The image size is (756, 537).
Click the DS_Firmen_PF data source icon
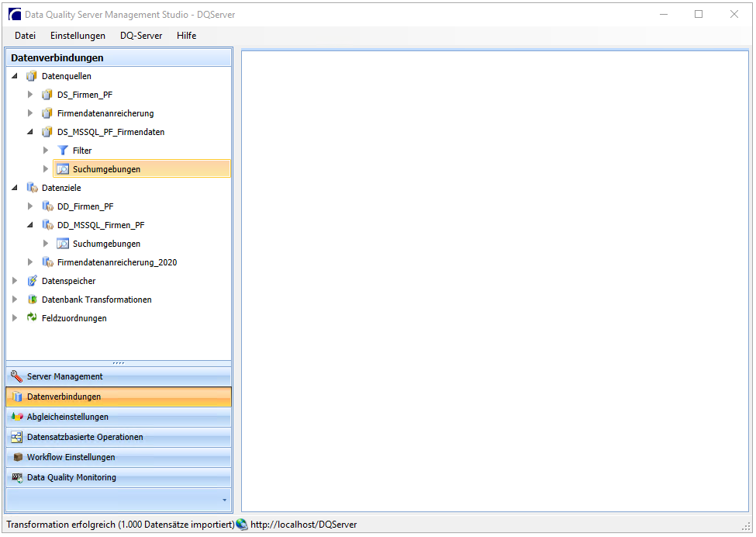coord(47,95)
